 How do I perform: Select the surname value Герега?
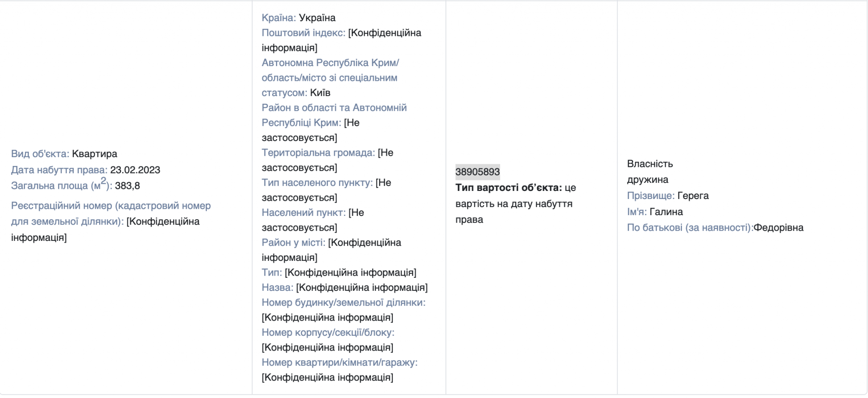[693, 196]
